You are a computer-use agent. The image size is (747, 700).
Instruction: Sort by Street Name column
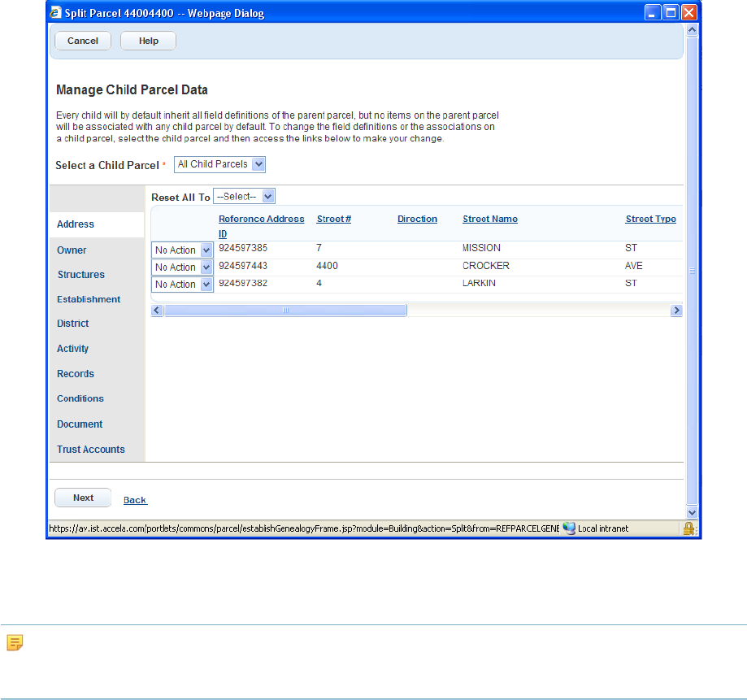pos(490,219)
